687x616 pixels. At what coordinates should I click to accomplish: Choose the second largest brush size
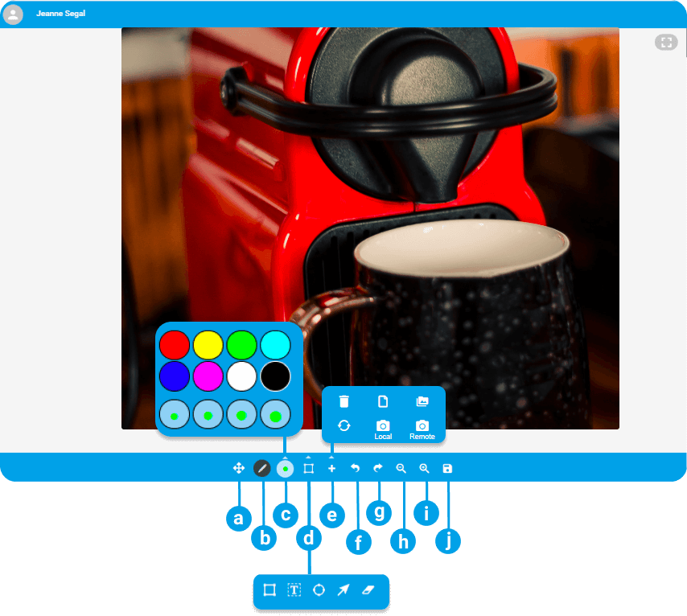tap(241, 414)
